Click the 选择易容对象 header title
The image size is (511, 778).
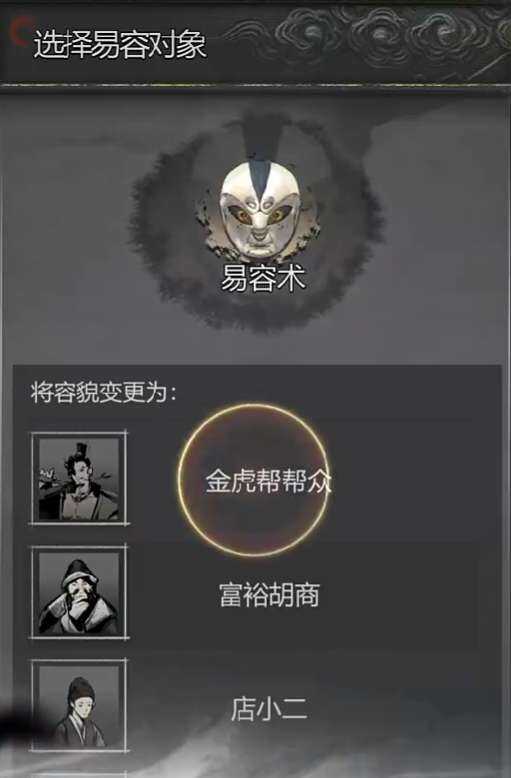[x=120, y=45]
